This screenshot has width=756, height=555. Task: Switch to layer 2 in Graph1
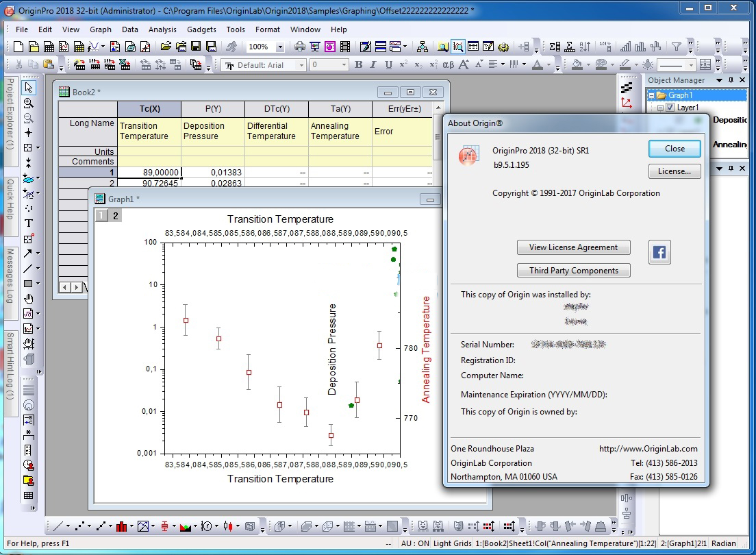(116, 216)
